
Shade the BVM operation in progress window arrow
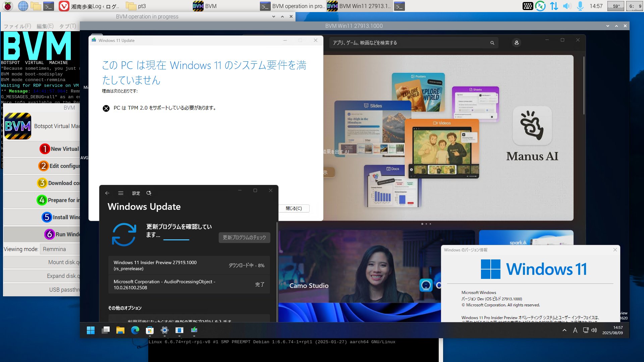[274, 16]
